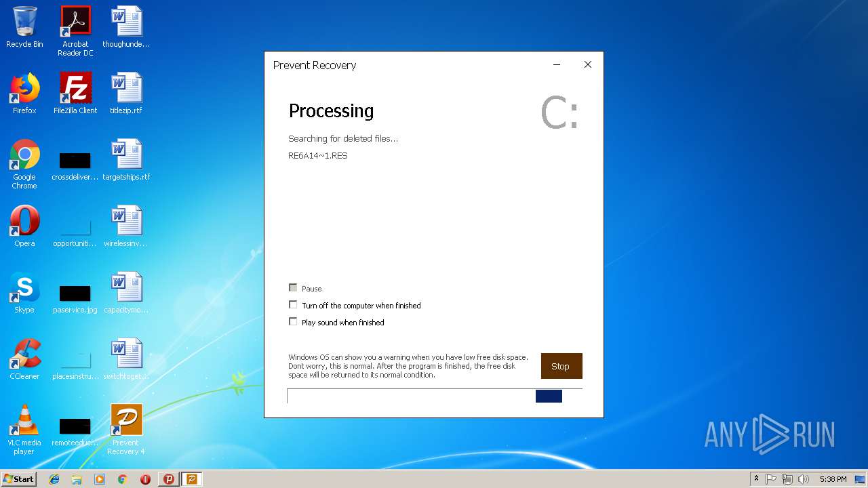This screenshot has width=868, height=488.
Task: Open Windows Explorer from the taskbar
Action: tap(77, 479)
